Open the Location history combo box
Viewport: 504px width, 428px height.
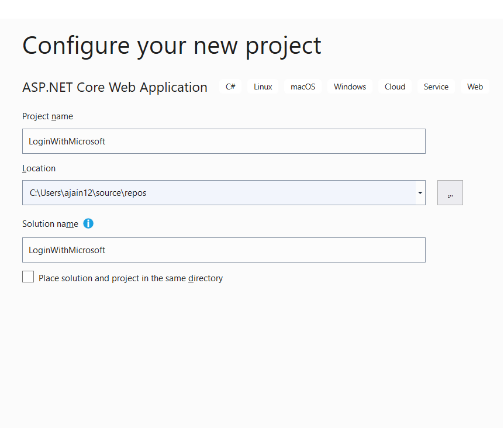420,192
